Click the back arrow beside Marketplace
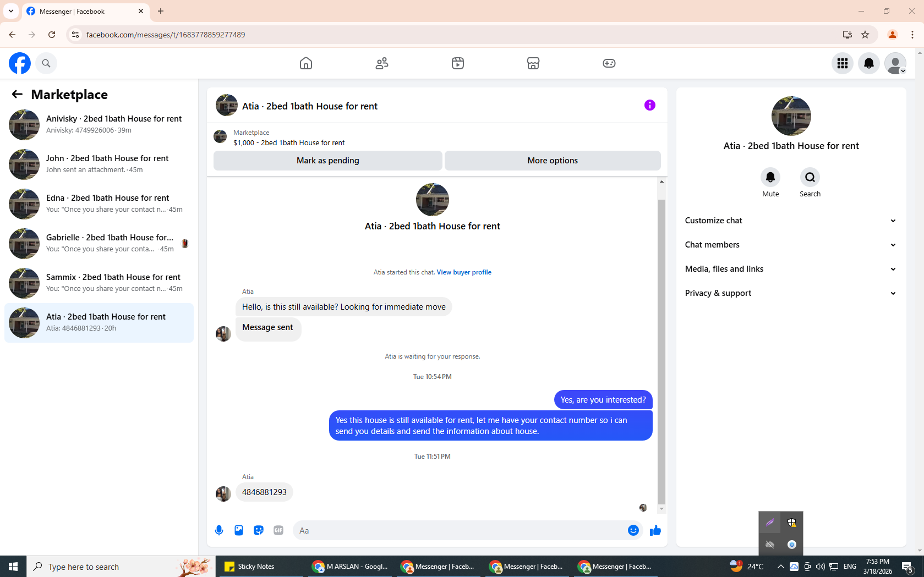Screen dimensions: 924x577 coord(17,95)
